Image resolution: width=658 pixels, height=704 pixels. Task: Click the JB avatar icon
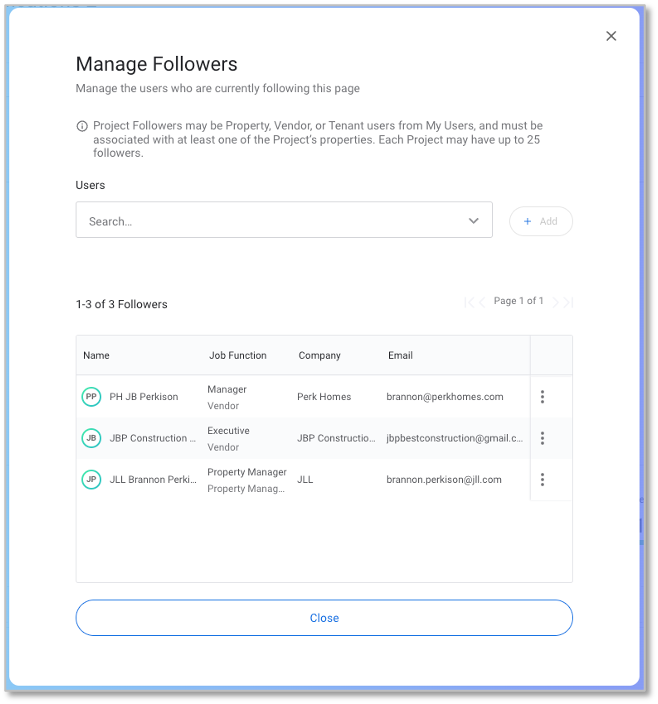click(x=91, y=438)
